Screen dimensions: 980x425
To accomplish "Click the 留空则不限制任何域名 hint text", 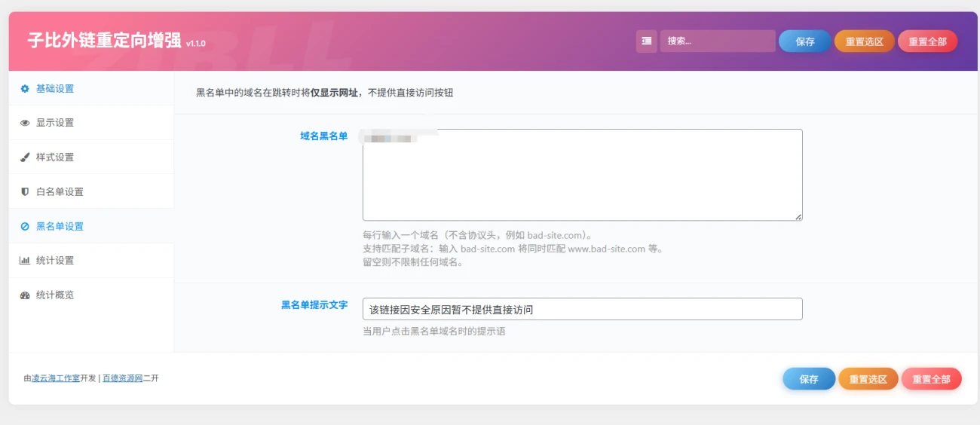I will (413, 262).
